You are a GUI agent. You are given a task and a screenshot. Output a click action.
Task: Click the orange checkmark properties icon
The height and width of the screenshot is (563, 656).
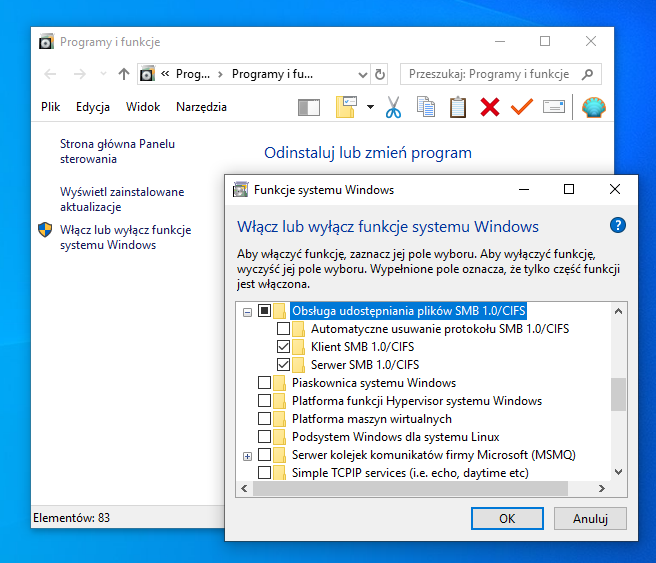pos(522,107)
